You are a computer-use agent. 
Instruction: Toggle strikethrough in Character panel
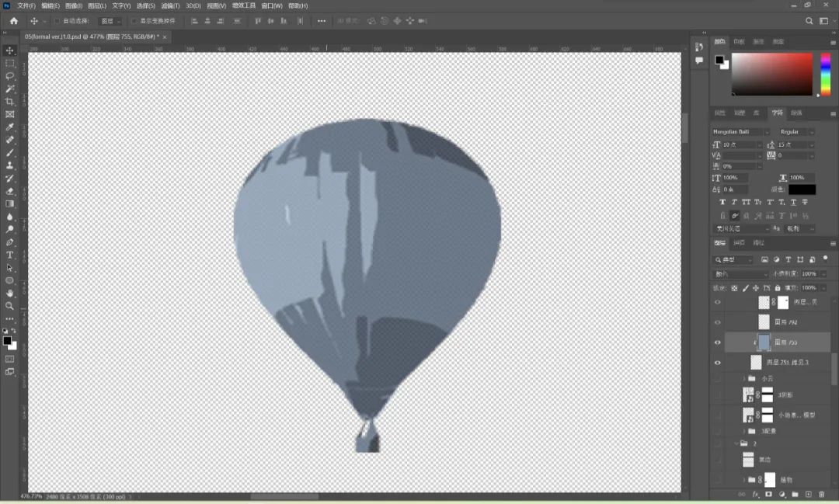click(x=805, y=202)
